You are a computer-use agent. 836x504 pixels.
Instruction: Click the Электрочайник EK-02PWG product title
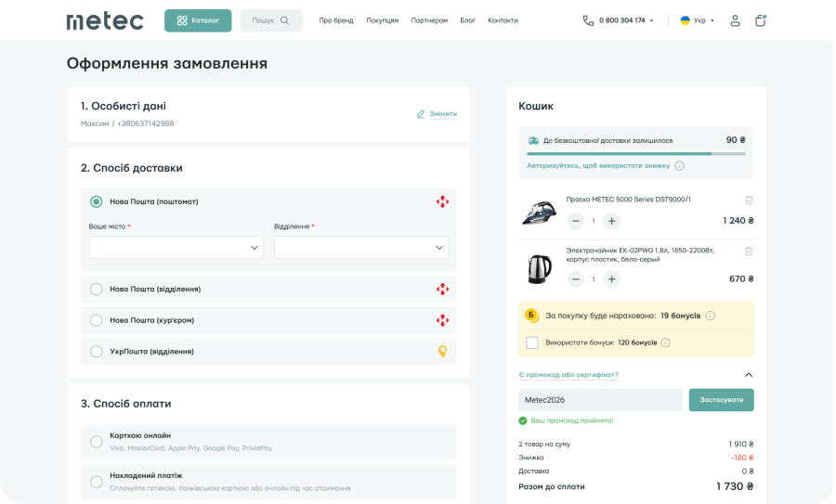pyautogui.click(x=640, y=254)
